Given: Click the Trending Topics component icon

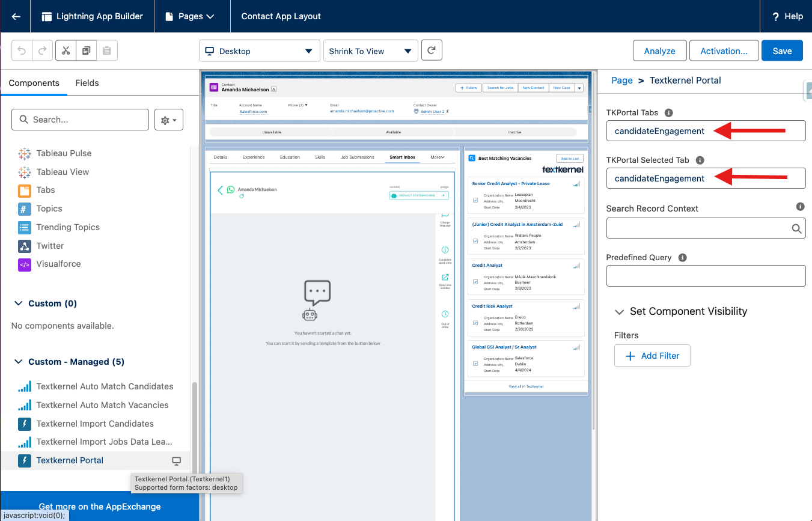Looking at the screenshot, I should coord(25,228).
